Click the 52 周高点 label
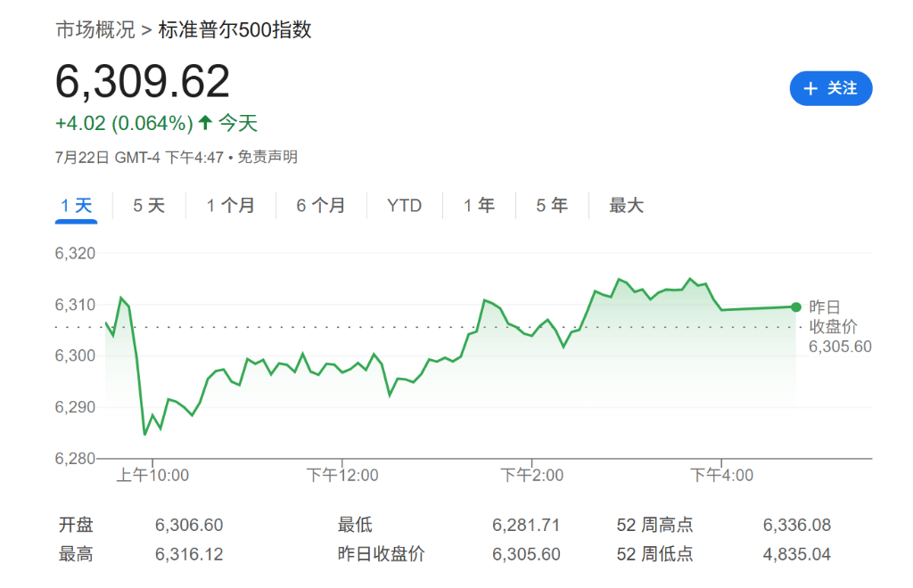The image size is (913, 588). click(x=655, y=525)
